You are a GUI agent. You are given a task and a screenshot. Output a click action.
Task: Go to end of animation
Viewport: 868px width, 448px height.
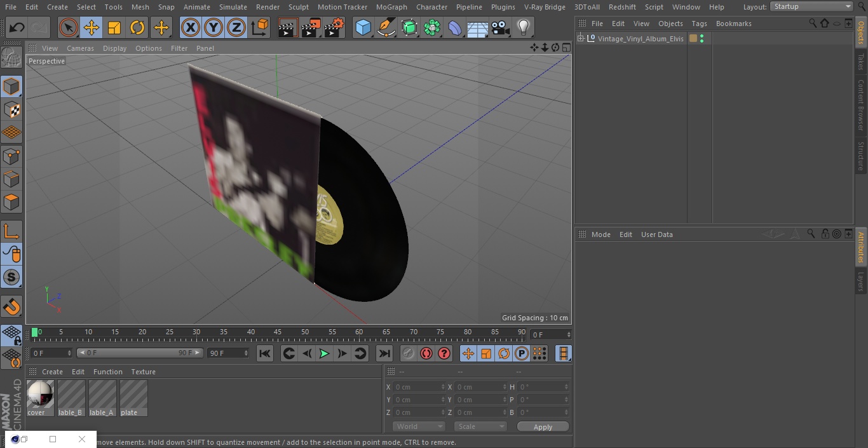(384, 353)
